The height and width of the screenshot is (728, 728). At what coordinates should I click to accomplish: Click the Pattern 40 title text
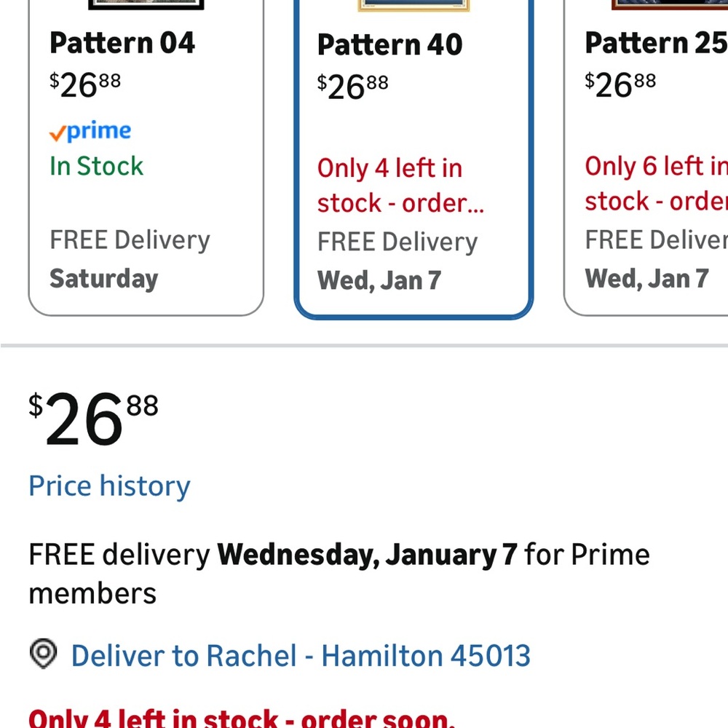tap(389, 45)
